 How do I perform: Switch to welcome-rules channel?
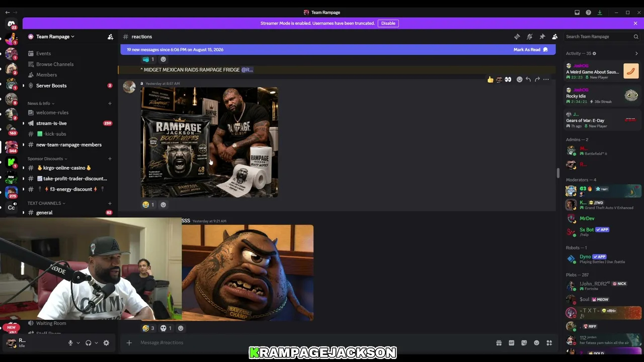pyautogui.click(x=70, y=113)
